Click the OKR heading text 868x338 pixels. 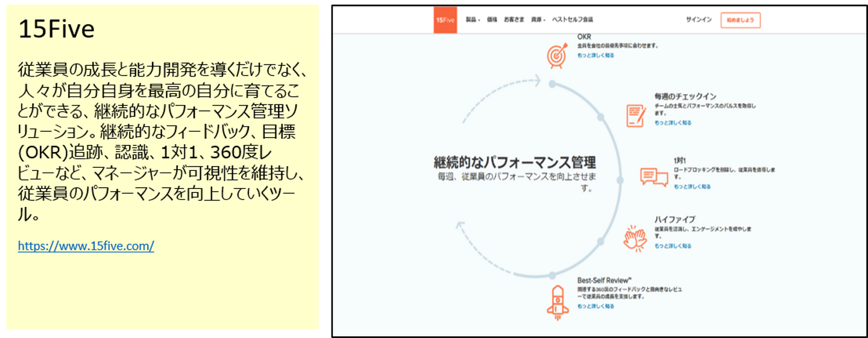(584, 37)
